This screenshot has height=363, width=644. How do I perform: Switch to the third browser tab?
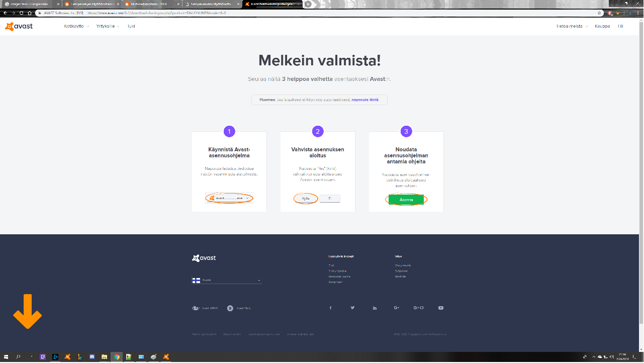pos(152,4)
